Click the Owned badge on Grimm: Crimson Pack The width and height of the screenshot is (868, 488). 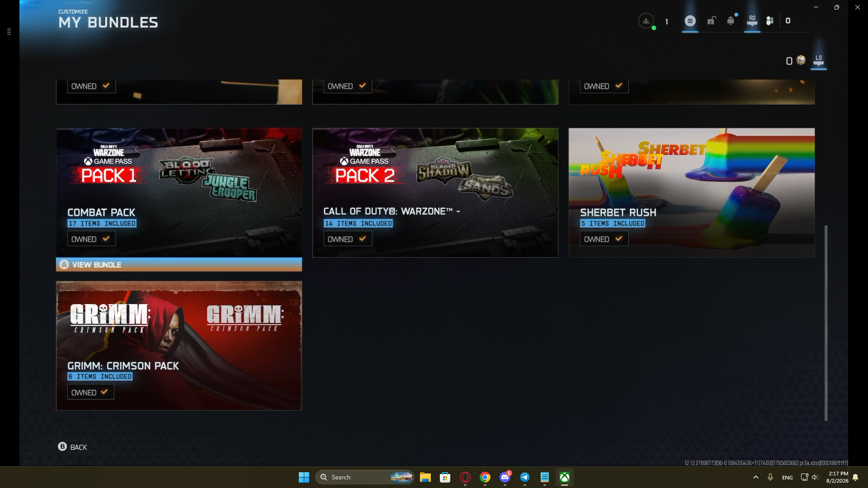click(x=90, y=392)
